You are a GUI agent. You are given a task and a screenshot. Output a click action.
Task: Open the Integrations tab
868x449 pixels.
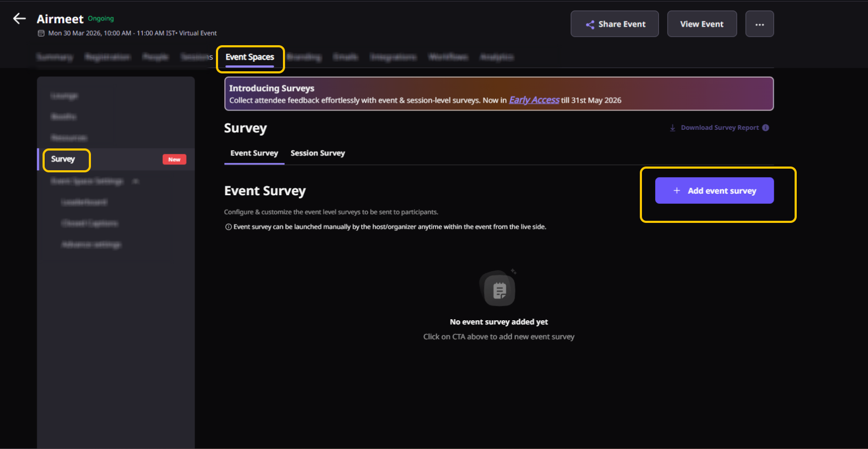tap(394, 57)
